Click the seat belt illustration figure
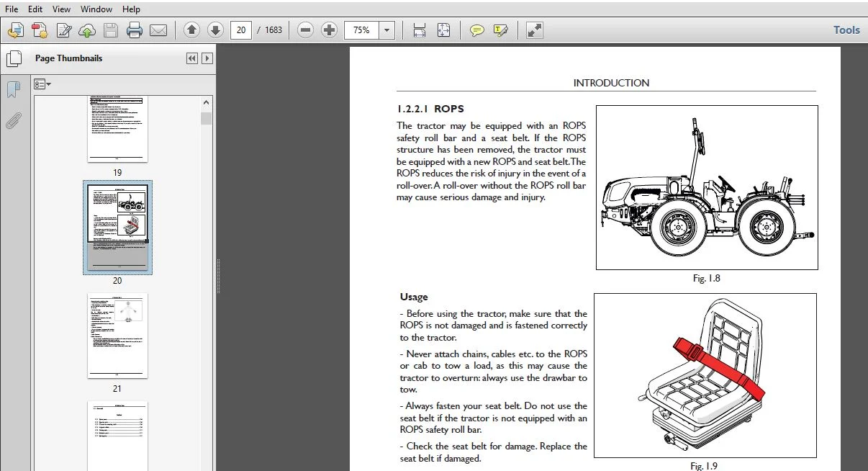This screenshot has width=868, height=471. (x=705, y=375)
